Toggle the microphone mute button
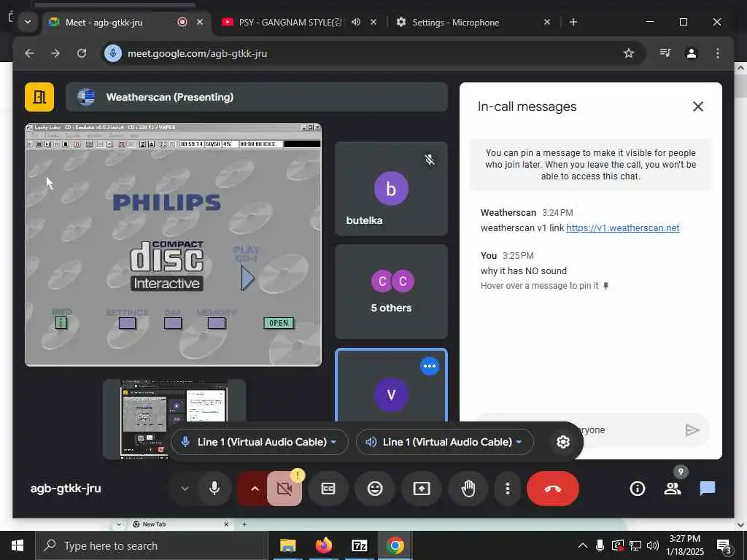747x560 pixels. [214, 488]
